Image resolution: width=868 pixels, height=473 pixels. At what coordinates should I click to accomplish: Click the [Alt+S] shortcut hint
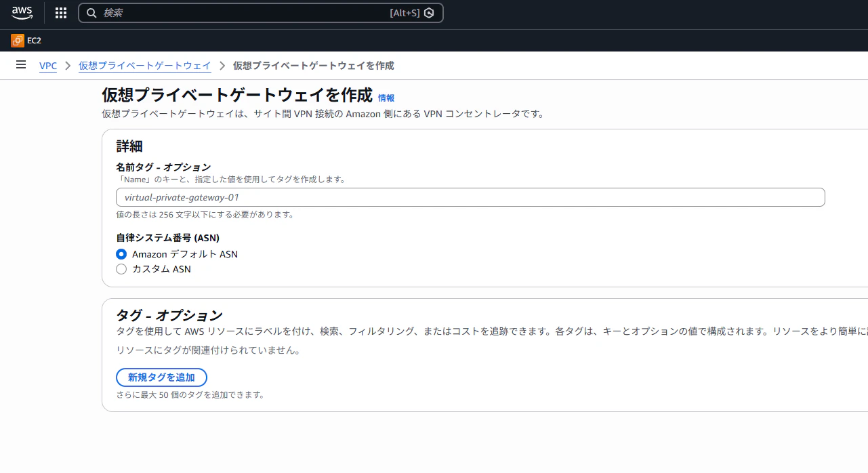click(405, 13)
